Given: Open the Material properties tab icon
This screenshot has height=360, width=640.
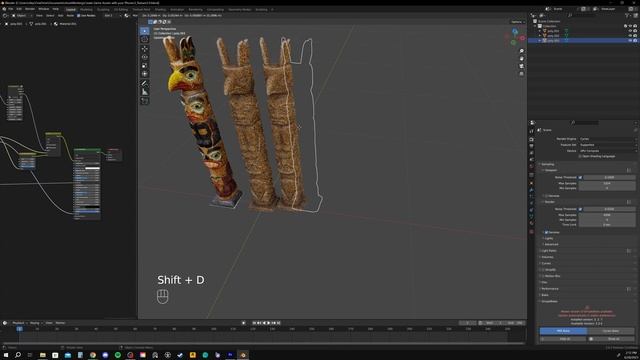Looking at the screenshot, I should [531, 224].
